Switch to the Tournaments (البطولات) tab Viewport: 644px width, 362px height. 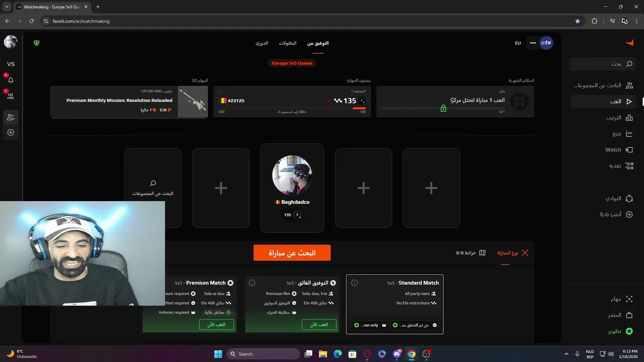point(288,43)
